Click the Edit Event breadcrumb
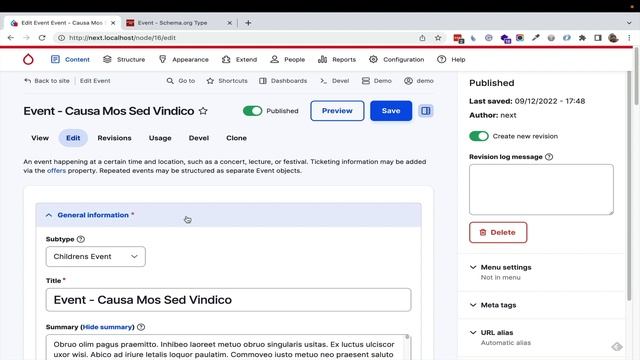 pyautogui.click(x=95, y=81)
